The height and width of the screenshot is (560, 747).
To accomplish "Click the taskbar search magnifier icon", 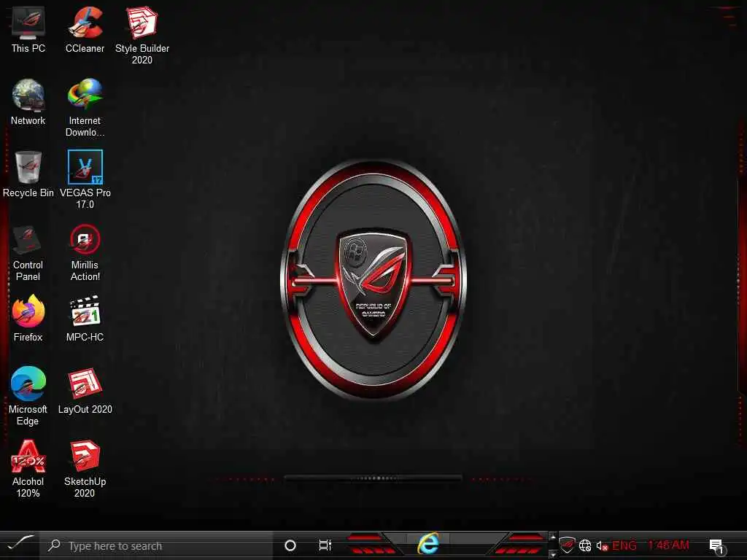I will [x=54, y=545].
